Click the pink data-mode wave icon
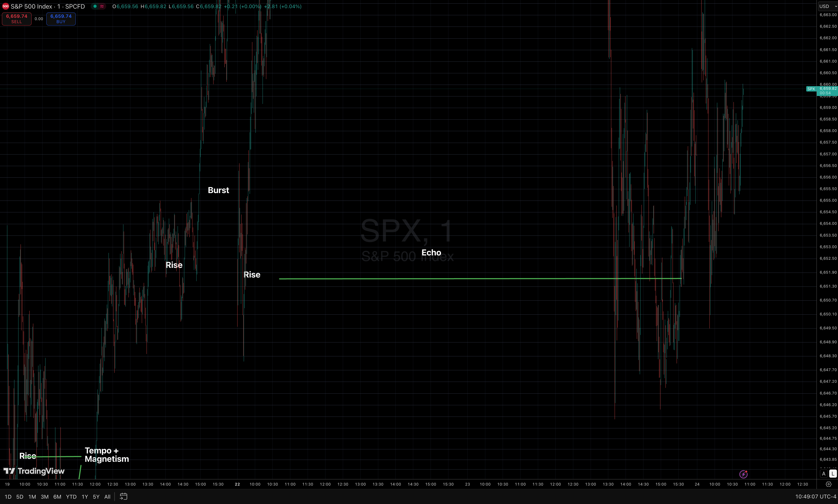Screen dimensions: 838x504 click(x=102, y=6)
